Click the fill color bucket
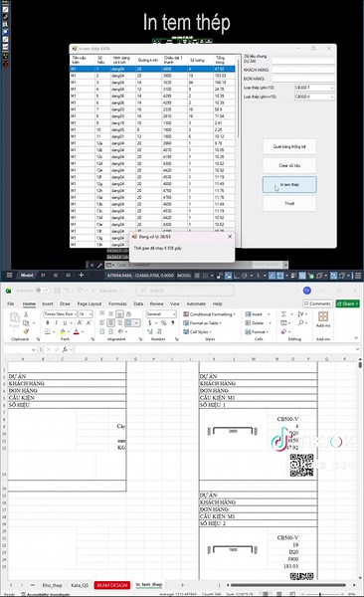 (63, 331)
